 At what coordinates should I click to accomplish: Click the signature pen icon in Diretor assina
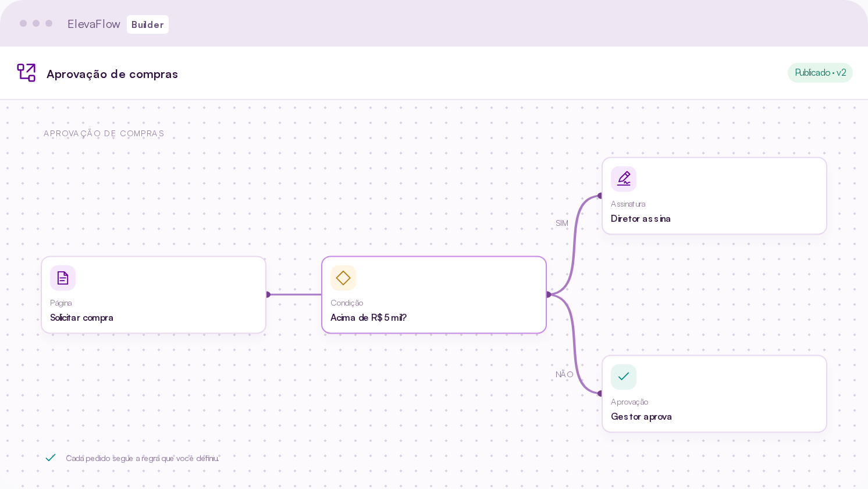[624, 179]
